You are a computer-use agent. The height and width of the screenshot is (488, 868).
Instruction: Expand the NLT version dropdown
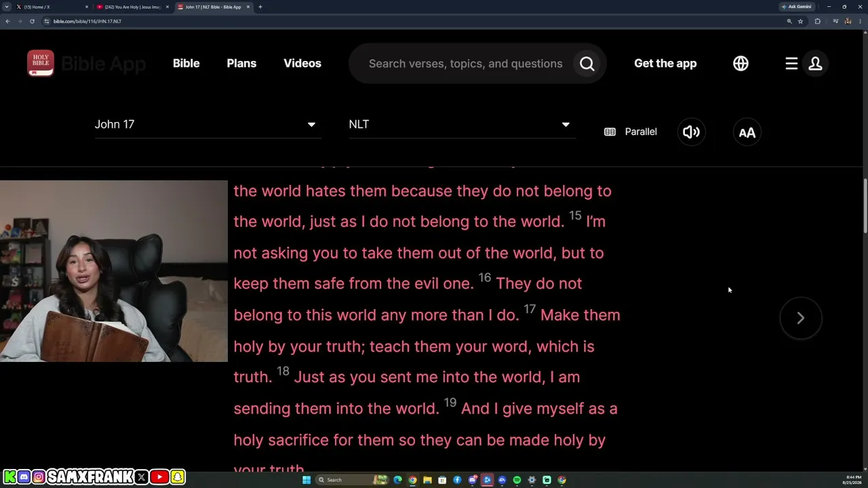[462, 125]
